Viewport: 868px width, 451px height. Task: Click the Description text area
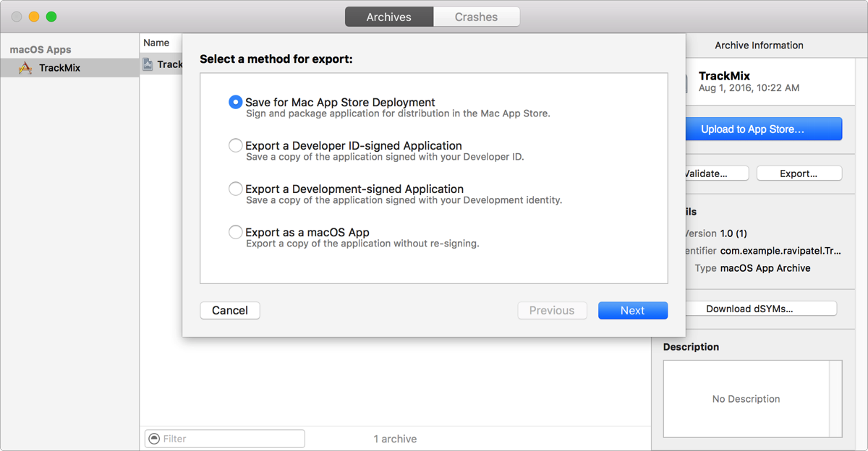[x=746, y=399]
